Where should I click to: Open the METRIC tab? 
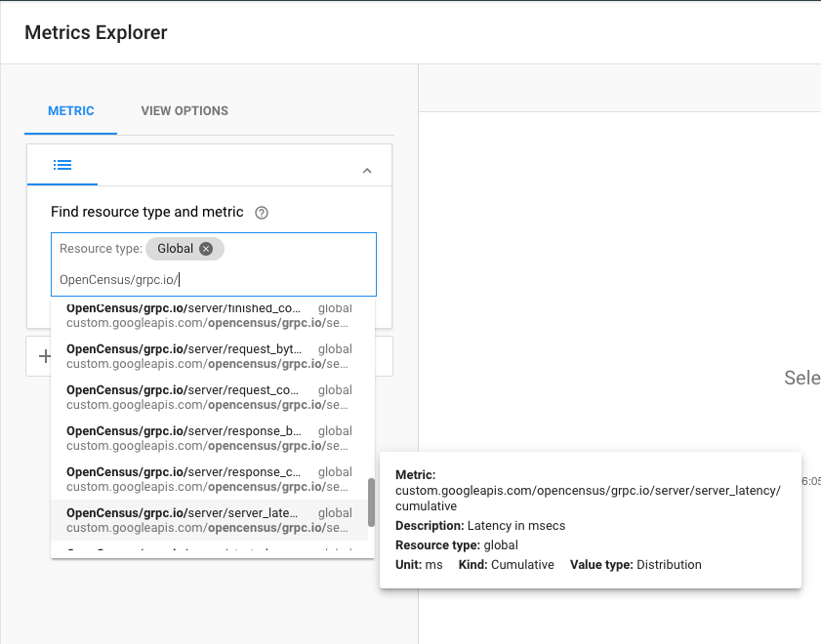pyautogui.click(x=71, y=111)
